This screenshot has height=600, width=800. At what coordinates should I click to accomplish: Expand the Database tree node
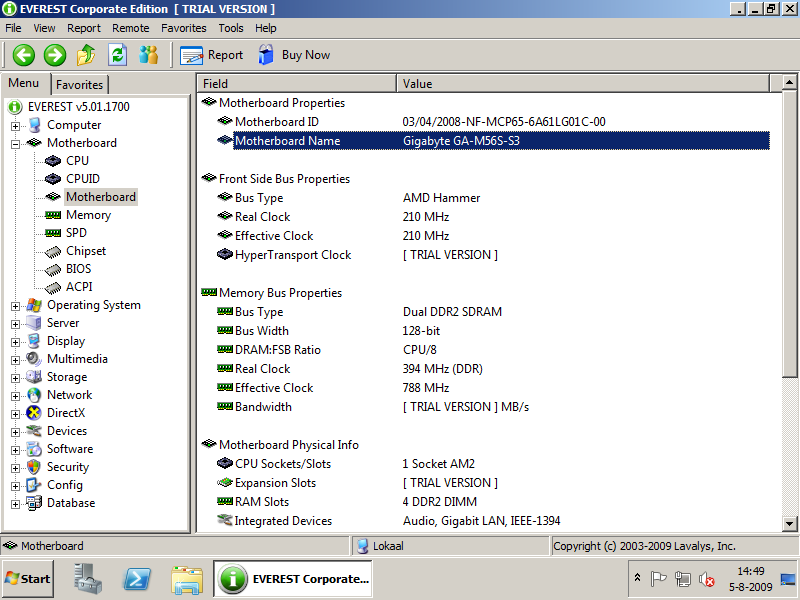point(15,504)
